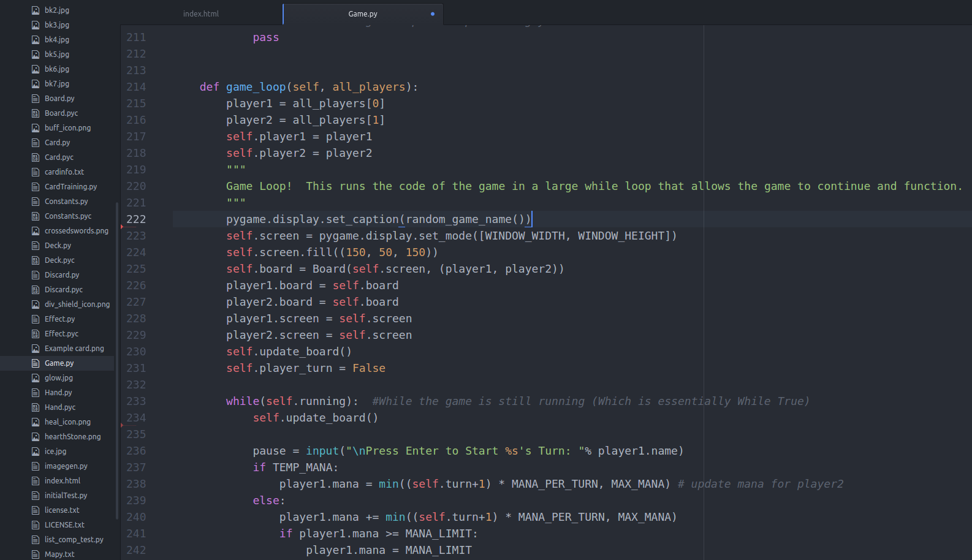Click the file icon next to Board.py
The width and height of the screenshot is (972, 560).
[36, 99]
